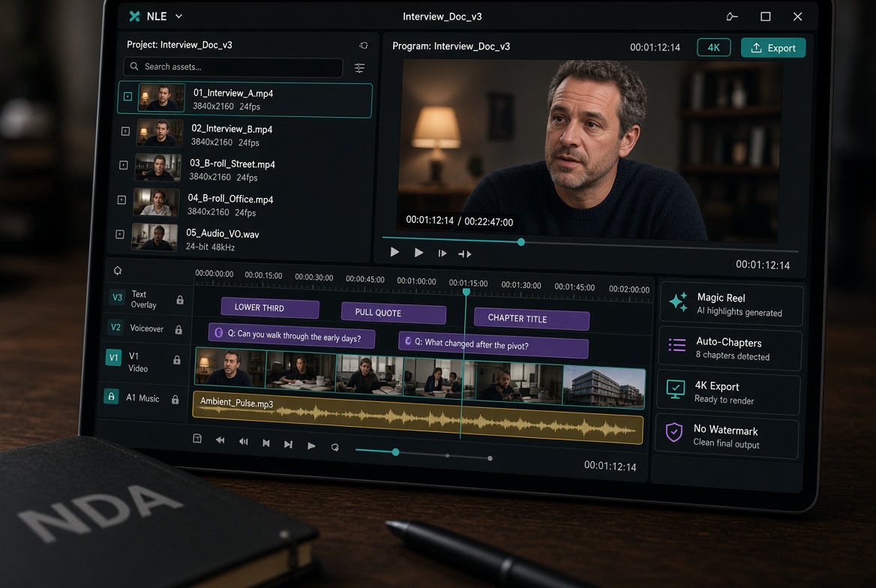Step back one frame in the timeline
This screenshot has height=588, width=876.
[x=244, y=442]
